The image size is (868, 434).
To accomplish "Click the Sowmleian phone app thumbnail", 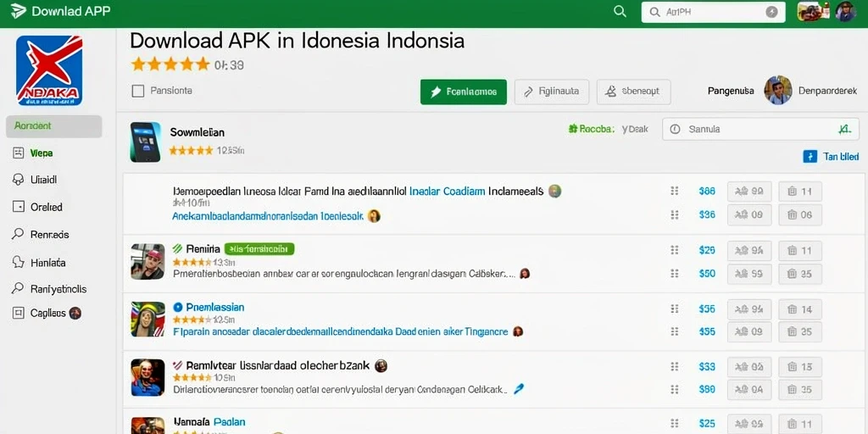I will [x=146, y=142].
